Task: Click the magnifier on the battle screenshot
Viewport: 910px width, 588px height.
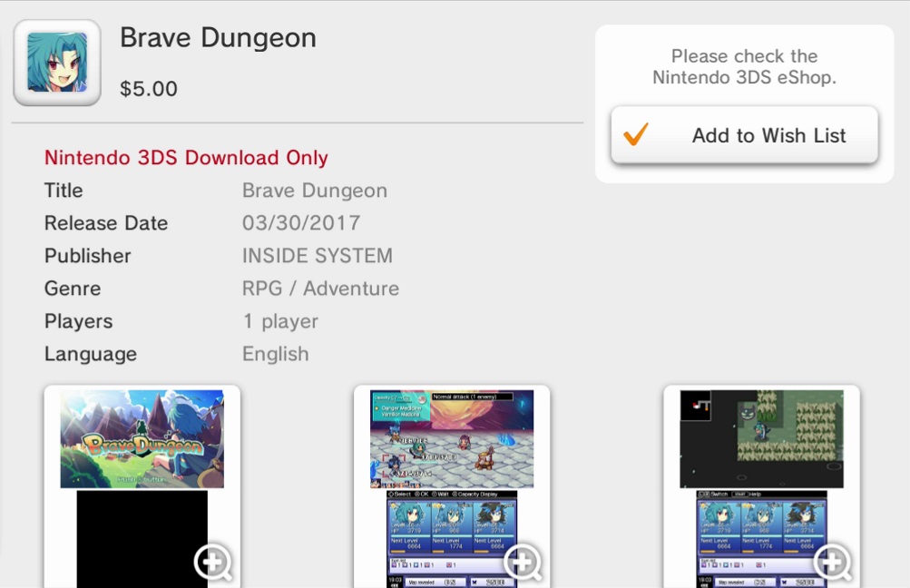Action: 522,563
